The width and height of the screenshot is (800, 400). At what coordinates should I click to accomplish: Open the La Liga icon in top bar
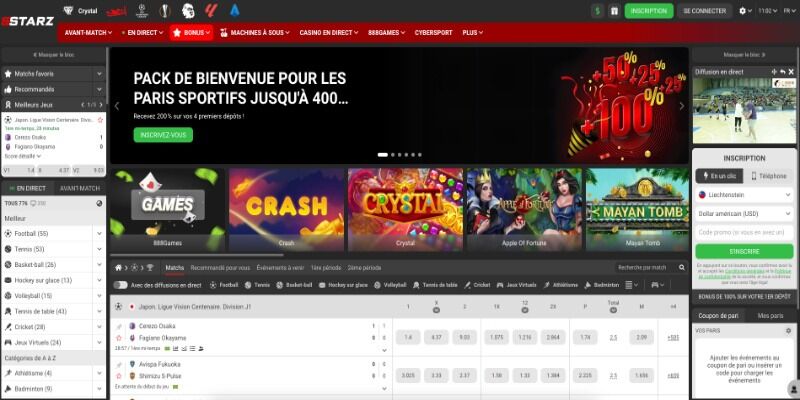pyautogui.click(x=211, y=10)
